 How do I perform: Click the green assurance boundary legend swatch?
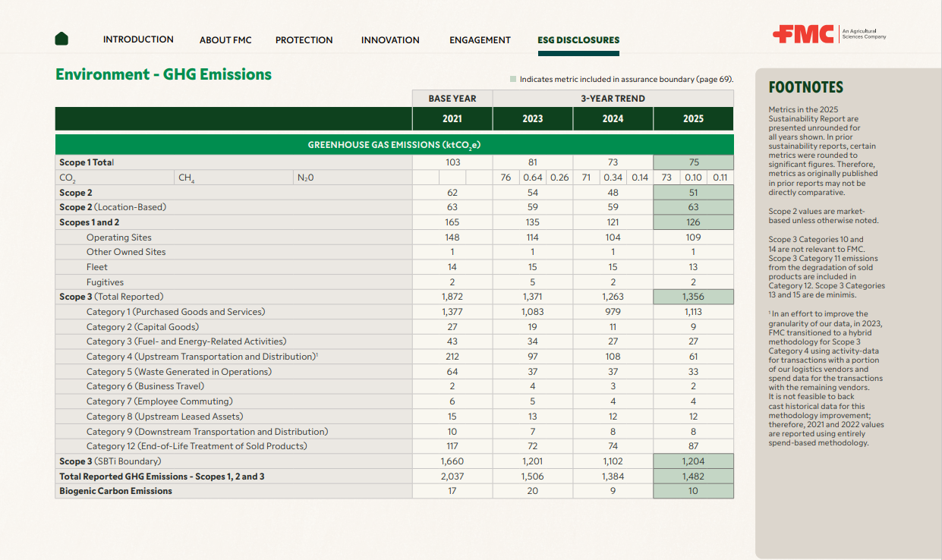(513, 79)
